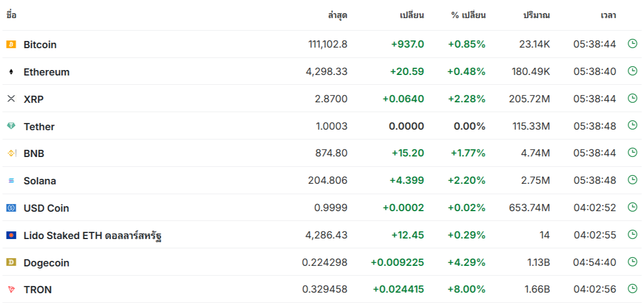The height and width of the screenshot is (303, 644).
Task: Click the clock icon in TRON row
Action: [x=633, y=289]
